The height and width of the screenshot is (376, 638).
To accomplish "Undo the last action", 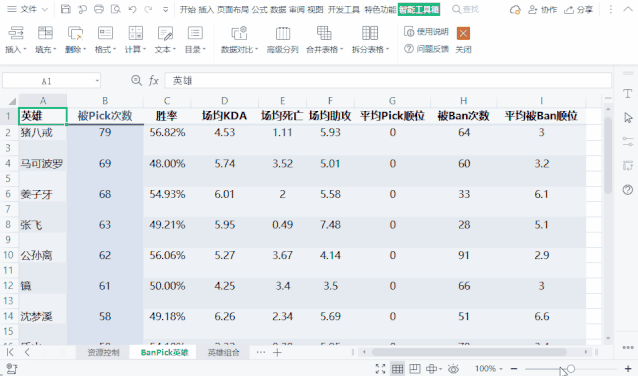I will click(x=133, y=9).
